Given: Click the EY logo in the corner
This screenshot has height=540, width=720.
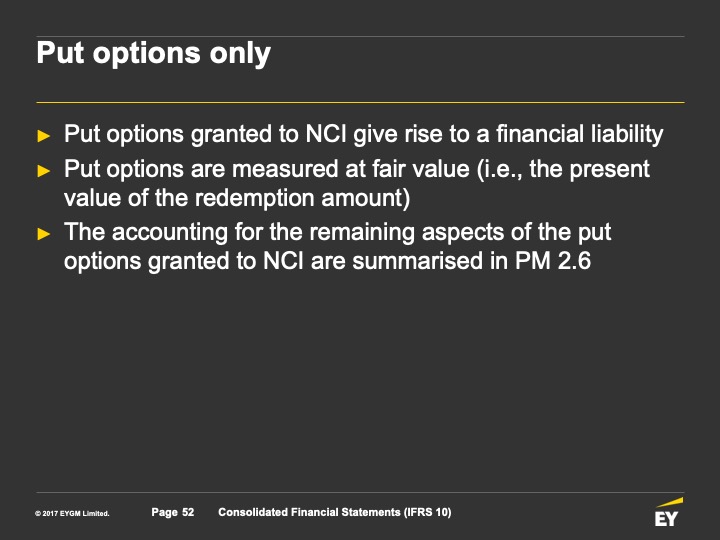Looking at the screenshot, I should 669,512.
